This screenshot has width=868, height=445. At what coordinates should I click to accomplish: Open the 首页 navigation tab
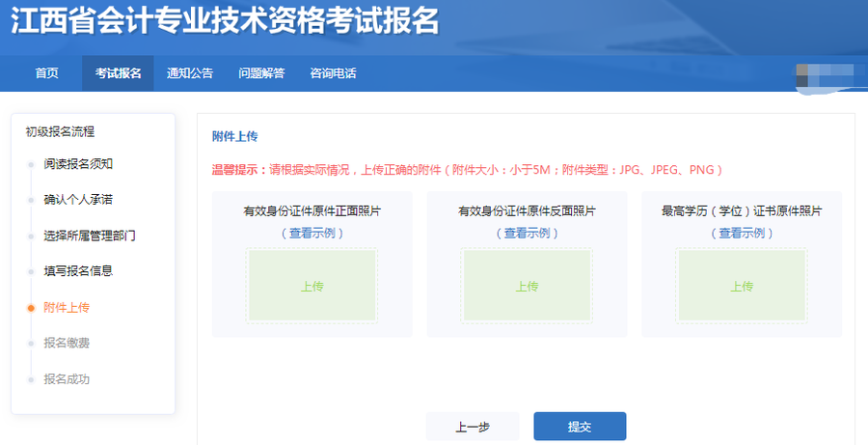(x=46, y=73)
